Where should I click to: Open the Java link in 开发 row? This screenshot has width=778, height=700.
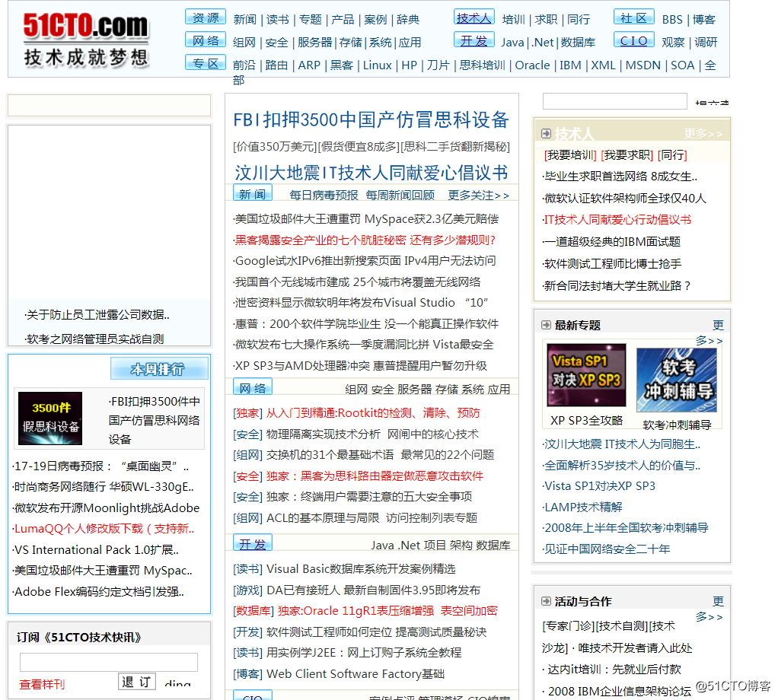512,42
